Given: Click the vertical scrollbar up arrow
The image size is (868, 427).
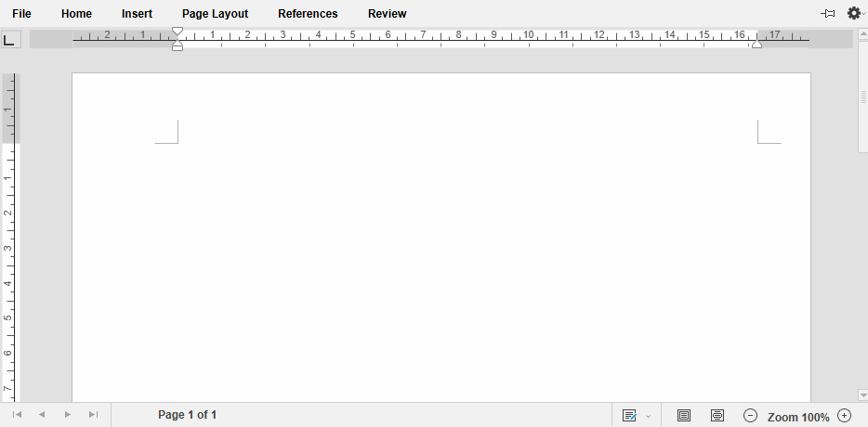Looking at the screenshot, I should pyautogui.click(x=862, y=33).
